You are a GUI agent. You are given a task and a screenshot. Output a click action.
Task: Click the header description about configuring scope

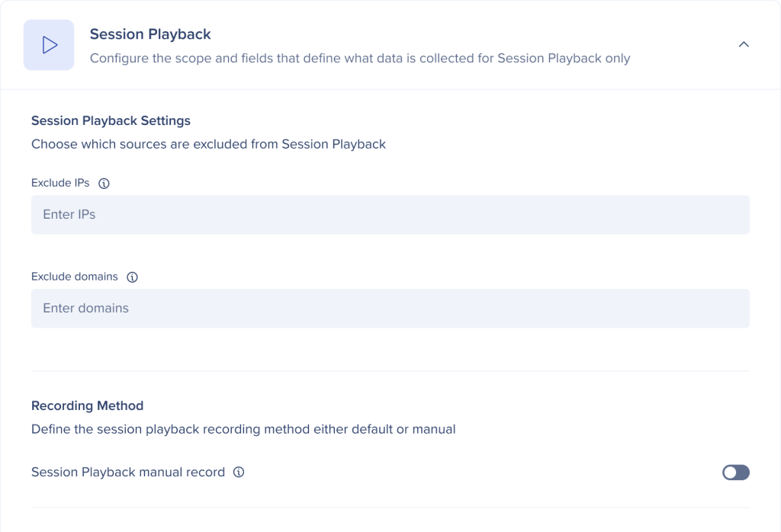(359, 59)
